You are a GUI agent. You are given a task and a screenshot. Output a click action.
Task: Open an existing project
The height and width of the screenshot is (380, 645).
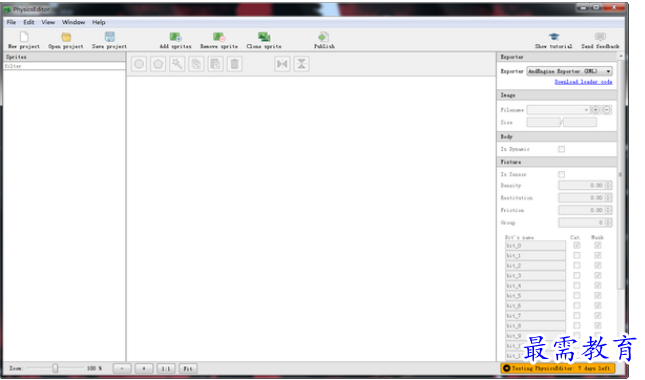click(x=66, y=40)
